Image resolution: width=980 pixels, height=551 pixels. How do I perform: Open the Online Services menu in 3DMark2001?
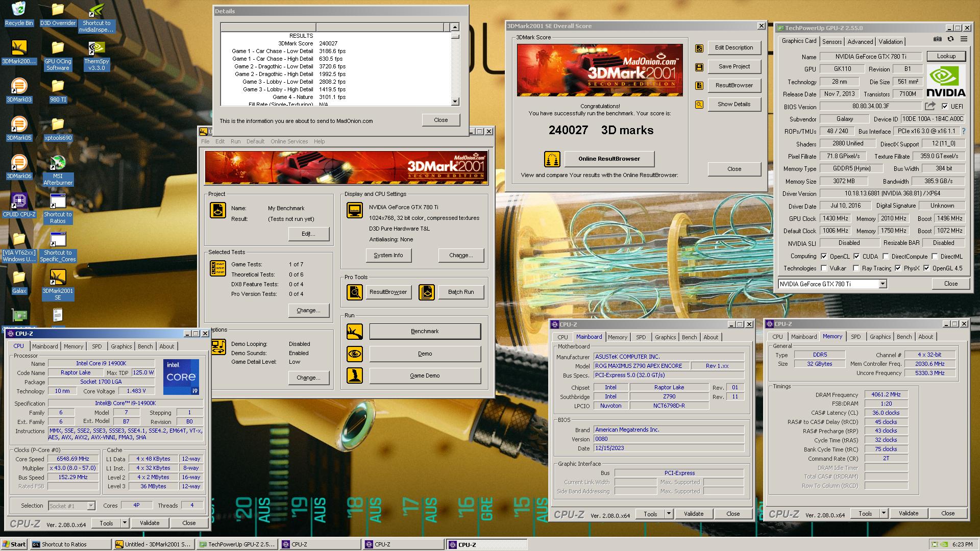[x=289, y=141]
